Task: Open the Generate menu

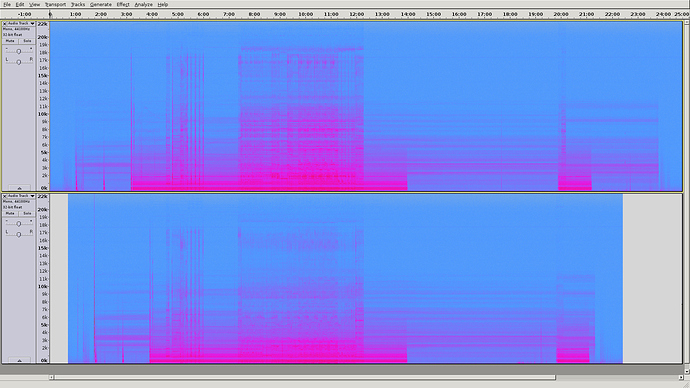Action: (x=101, y=4)
